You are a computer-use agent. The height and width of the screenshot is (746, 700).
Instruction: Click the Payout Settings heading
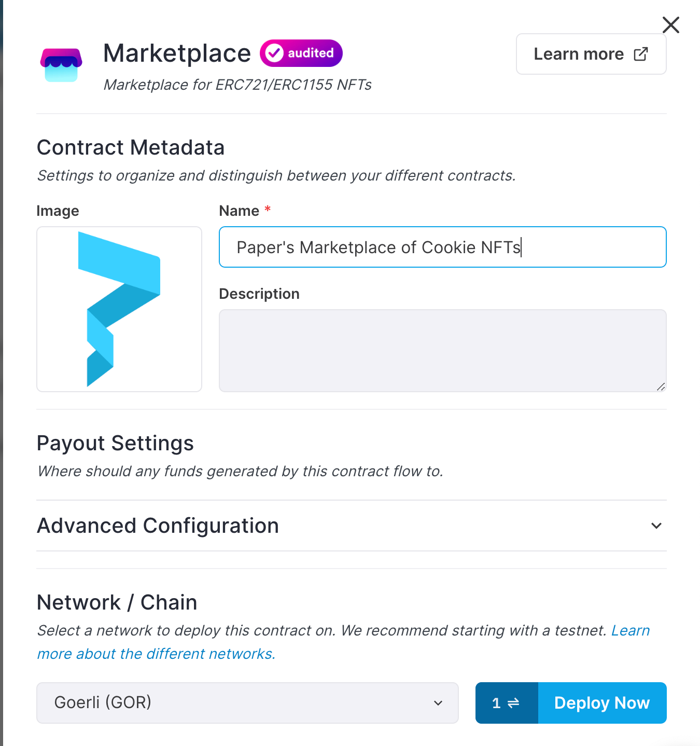pos(115,443)
